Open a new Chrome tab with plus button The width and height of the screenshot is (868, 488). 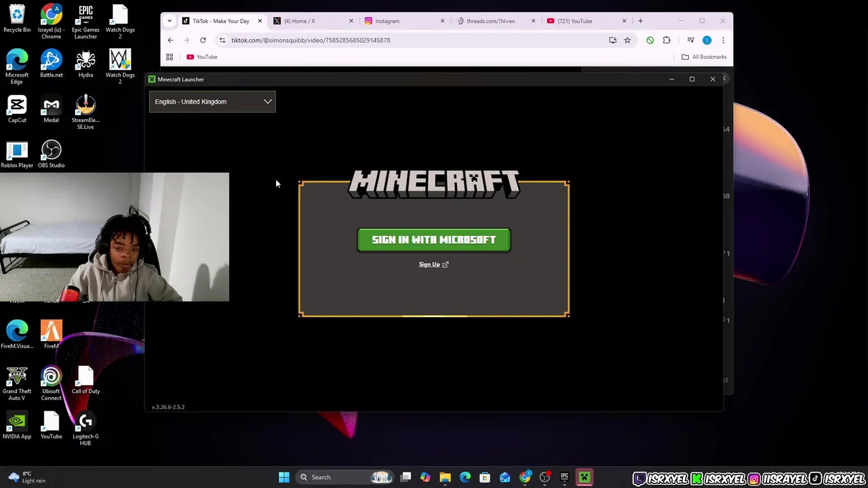click(640, 21)
